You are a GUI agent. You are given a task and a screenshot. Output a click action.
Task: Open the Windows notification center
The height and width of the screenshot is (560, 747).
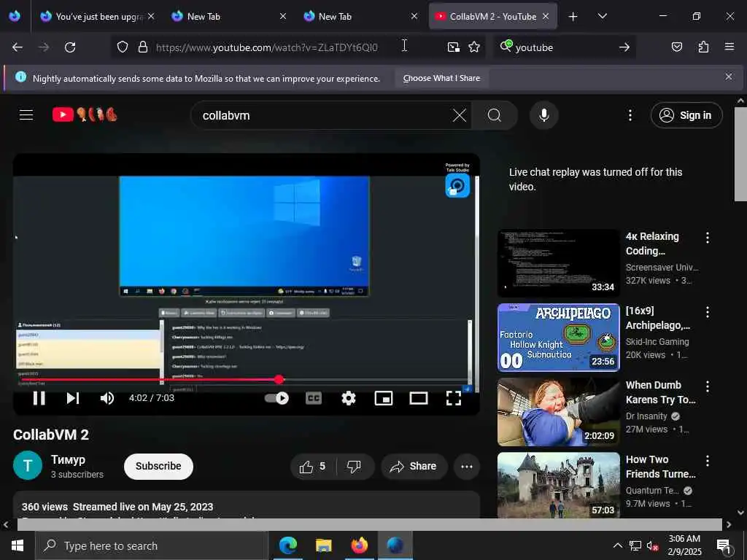point(724,546)
